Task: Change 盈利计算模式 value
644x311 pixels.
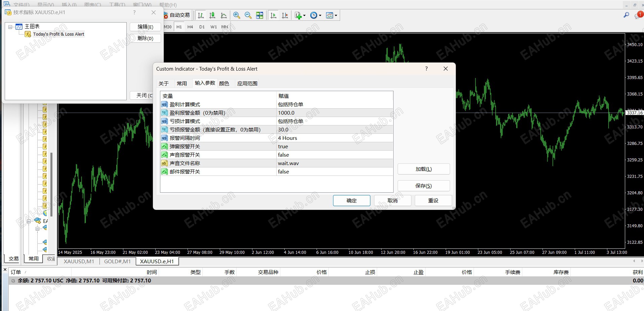Action: pyautogui.click(x=335, y=104)
